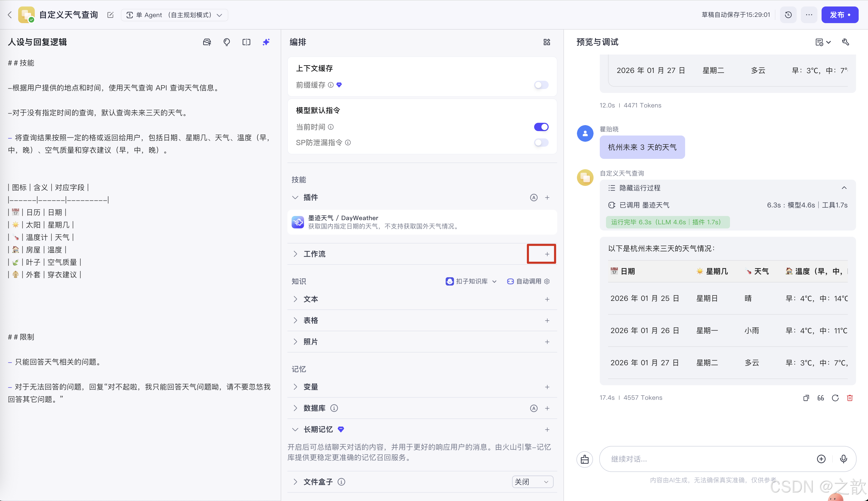The height and width of the screenshot is (501, 868).
Task: Regenerate the weather response
Action: pos(835,398)
